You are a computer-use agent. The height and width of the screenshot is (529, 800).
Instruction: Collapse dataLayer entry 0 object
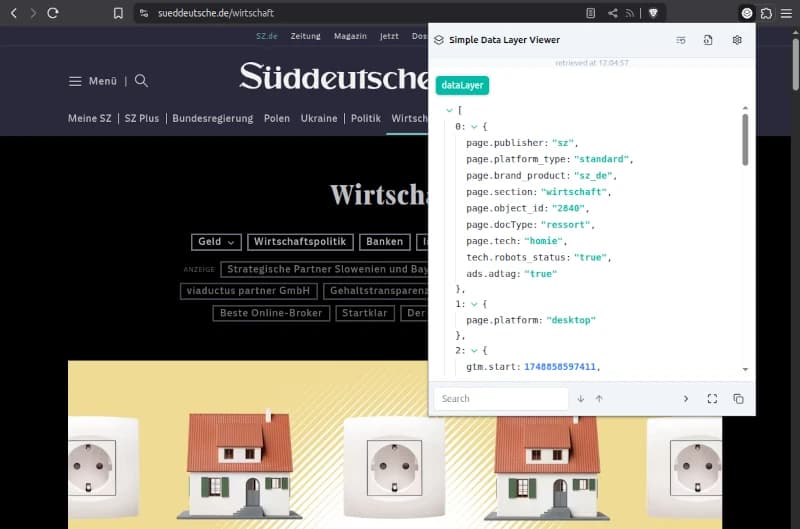pyautogui.click(x=474, y=127)
